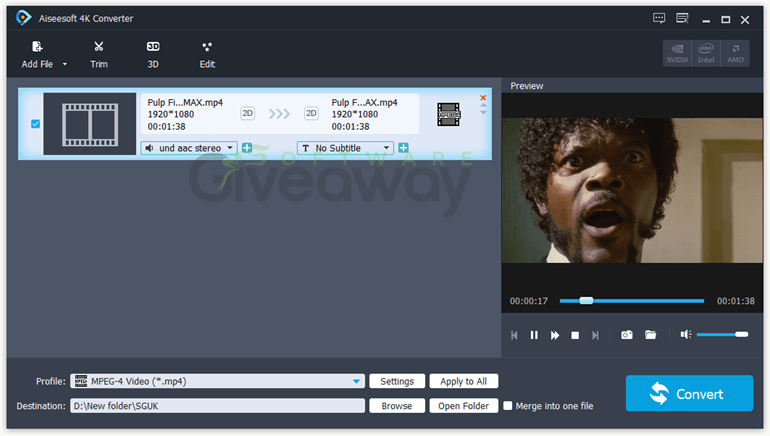The height and width of the screenshot is (436, 770).
Task: Click the MPEG output format icon
Action: [x=448, y=114]
